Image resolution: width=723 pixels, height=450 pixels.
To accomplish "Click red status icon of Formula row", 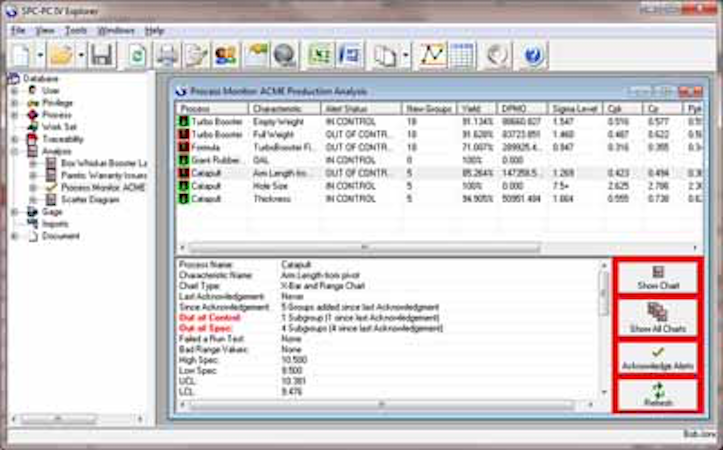I will (x=184, y=148).
